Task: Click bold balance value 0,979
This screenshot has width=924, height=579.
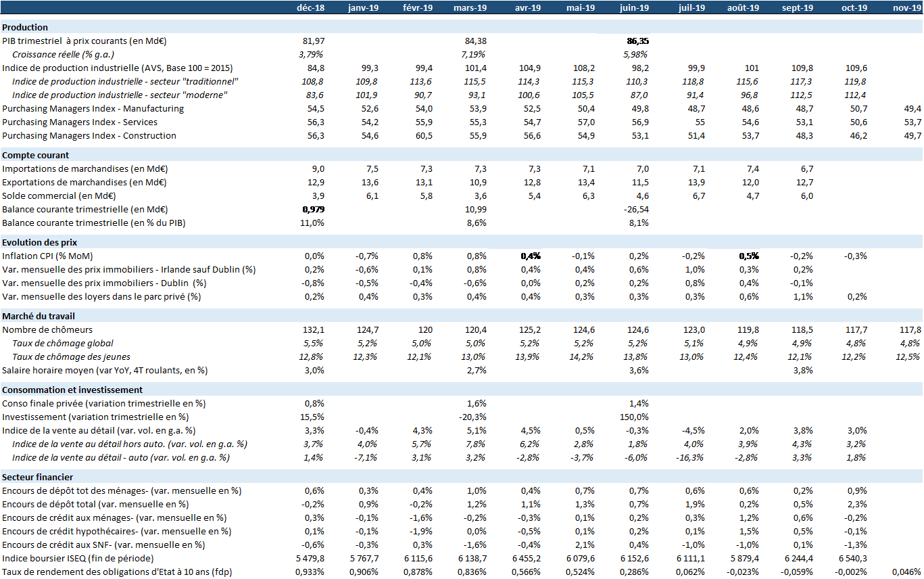Action: coord(313,209)
